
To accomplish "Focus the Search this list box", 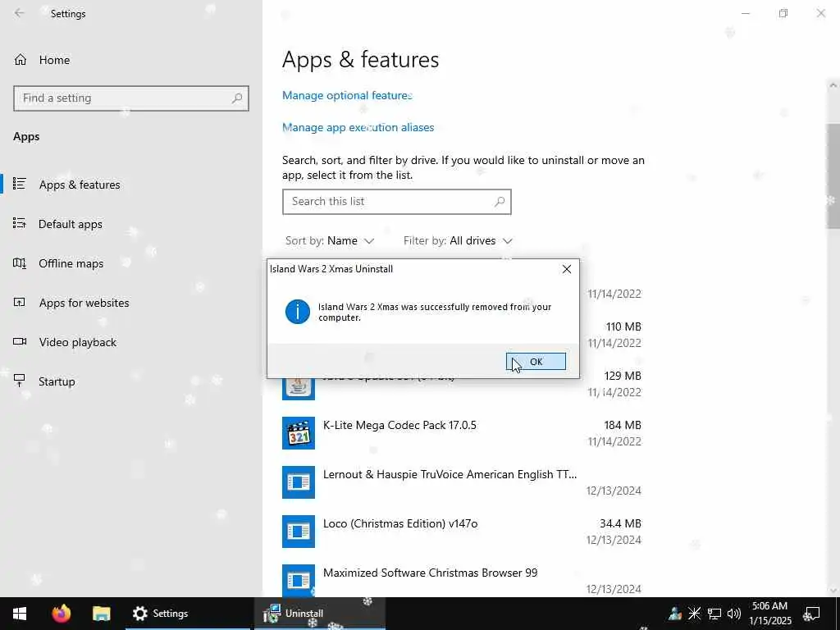I will click(396, 202).
